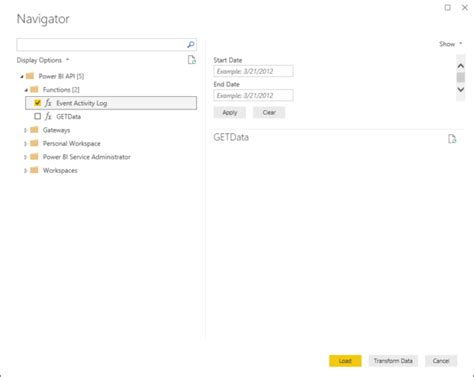474x377 pixels.
Task: Click the parameter panel scrollbar thumb
Action: (461, 77)
